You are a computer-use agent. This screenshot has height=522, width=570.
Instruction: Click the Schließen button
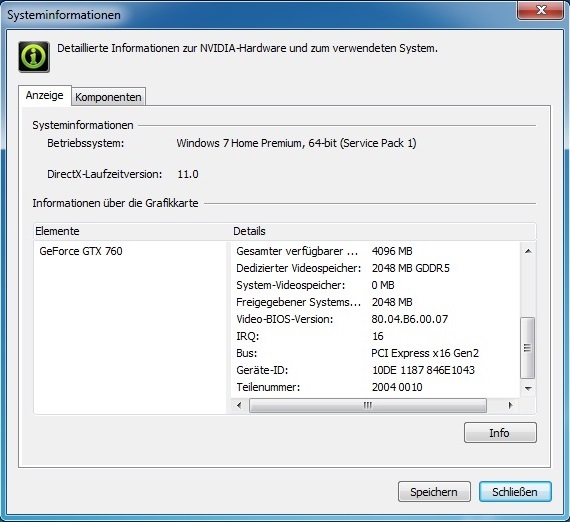pyautogui.click(x=515, y=491)
